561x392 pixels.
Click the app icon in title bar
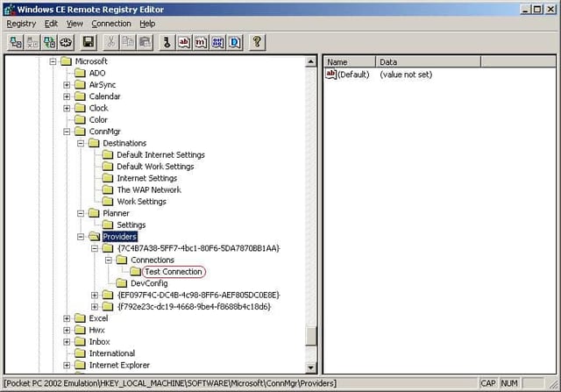10,10
